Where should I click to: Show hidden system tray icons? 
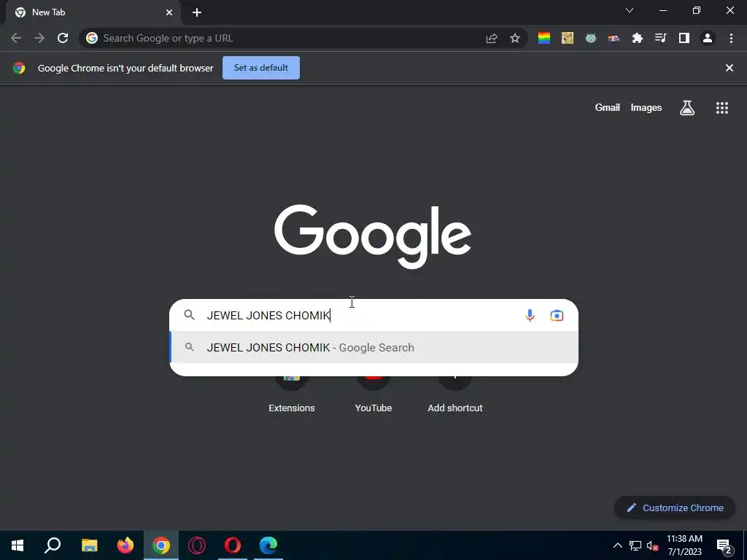coord(617,545)
